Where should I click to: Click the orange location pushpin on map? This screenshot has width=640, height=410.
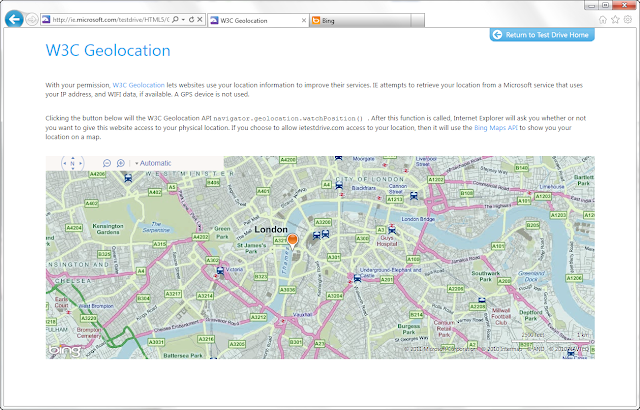tap(293, 241)
